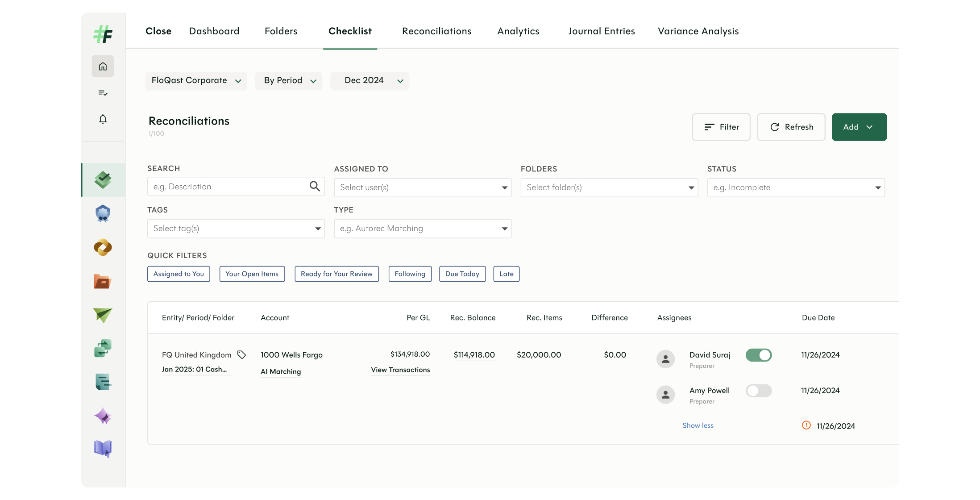Viewport: 980px width, 500px height.
Task: Expand the FloQast Corporate entity dropdown
Action: (x=196, y=81)
